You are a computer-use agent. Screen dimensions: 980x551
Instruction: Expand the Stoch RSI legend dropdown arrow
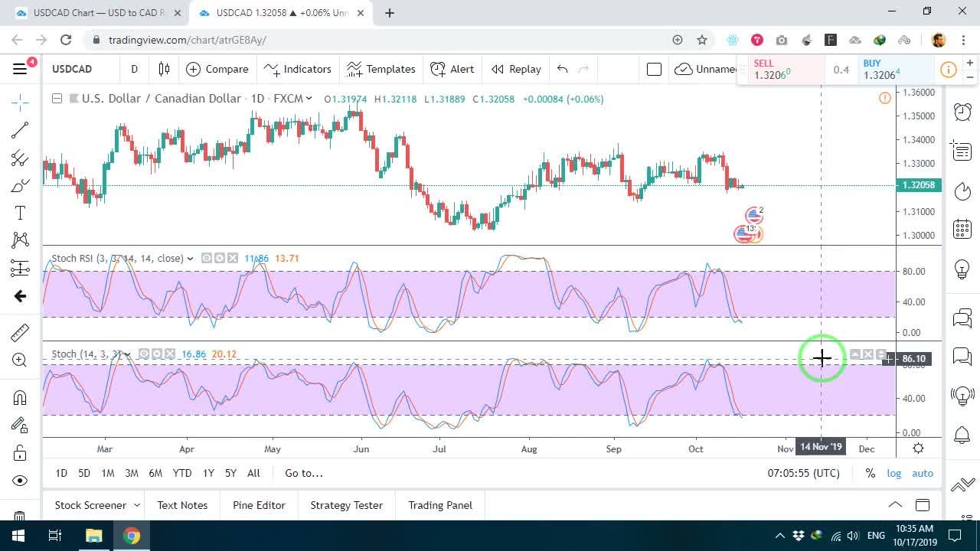(190, 259)
